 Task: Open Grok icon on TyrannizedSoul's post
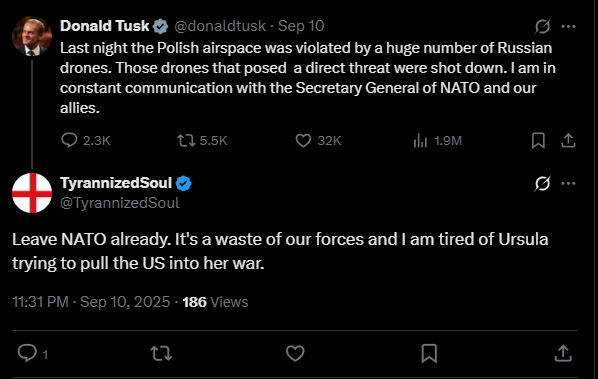(542, 183)
